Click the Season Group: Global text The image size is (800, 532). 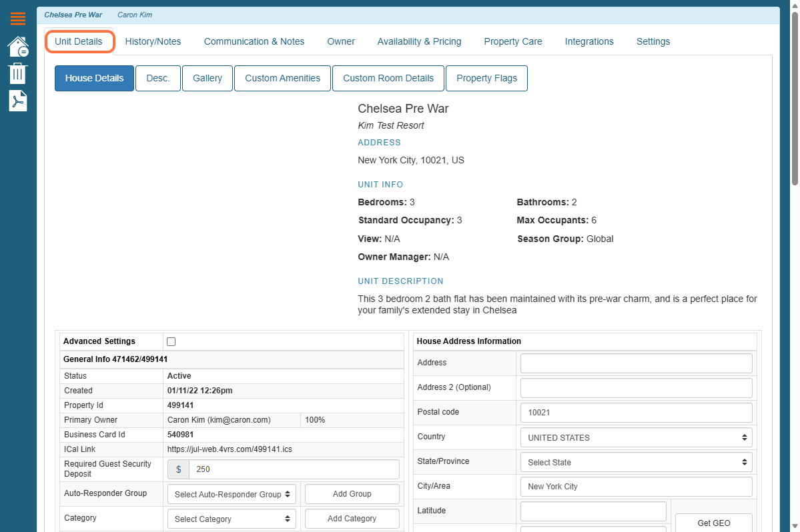coord(565,239)
